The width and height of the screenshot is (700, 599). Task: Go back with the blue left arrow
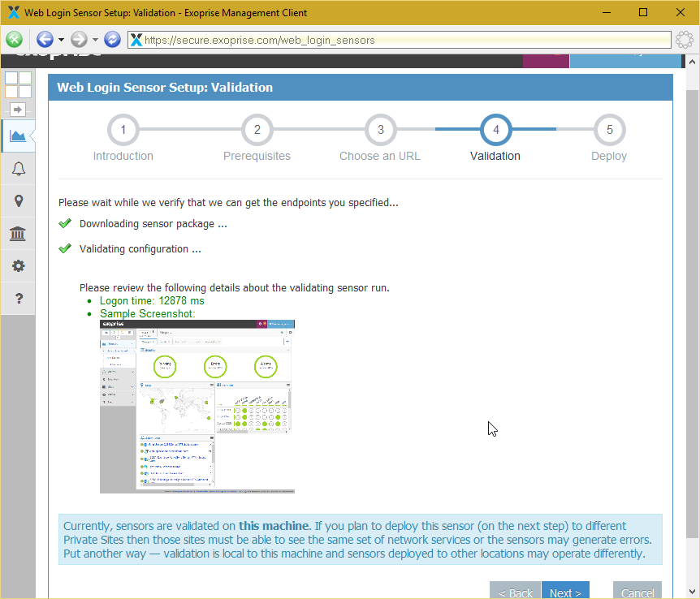point(45,40)
